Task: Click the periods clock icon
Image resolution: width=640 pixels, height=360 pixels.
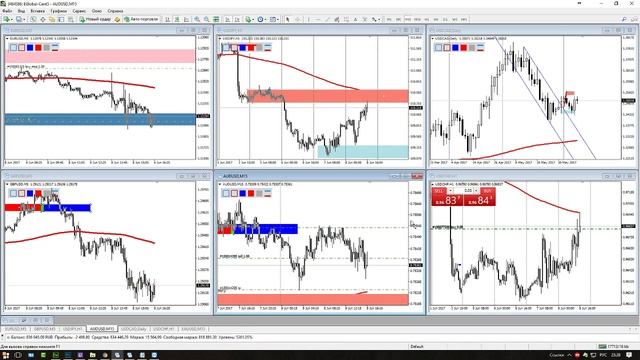Action: (x=260, y=19)
